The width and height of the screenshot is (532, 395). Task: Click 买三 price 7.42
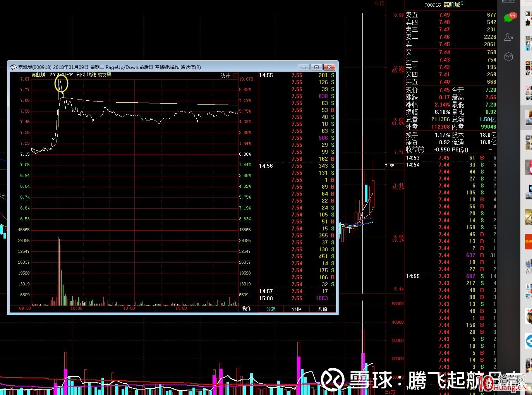click(444, 67)
